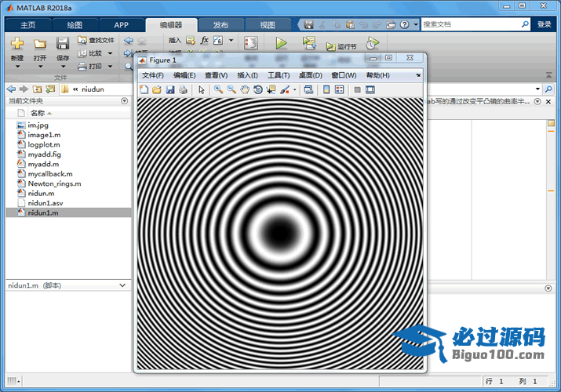This screenshot has width=561, height=392.
Task: Click Figure 1 insert legend icon
Action: (339, 89)
